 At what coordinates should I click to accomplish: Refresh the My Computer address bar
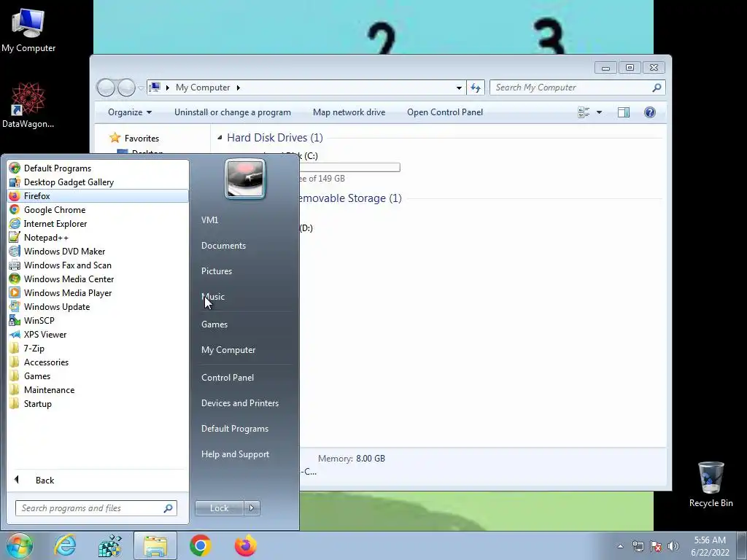(x=476, y=87)
